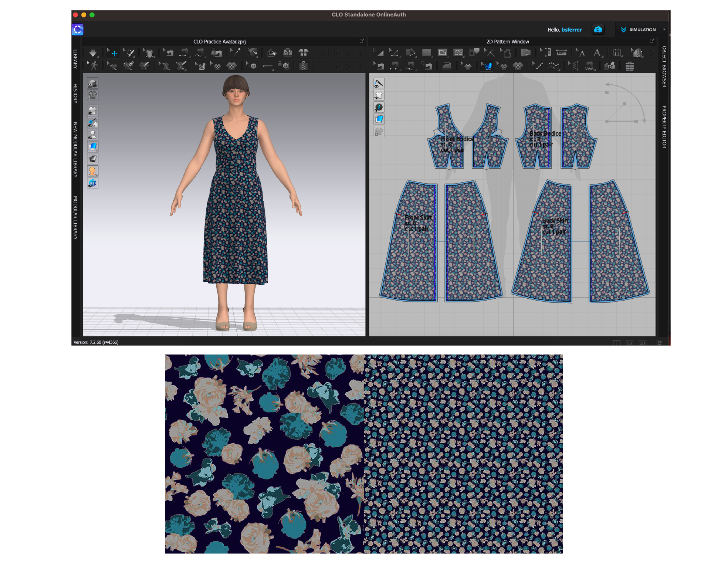Viewport: 728px width, 563px height.
Task: Open the SIMULATION mode dropdown
Action: (664, 30)
